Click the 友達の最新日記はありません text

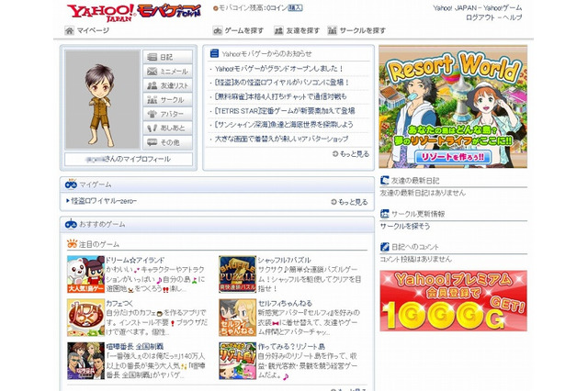[423, 193]
